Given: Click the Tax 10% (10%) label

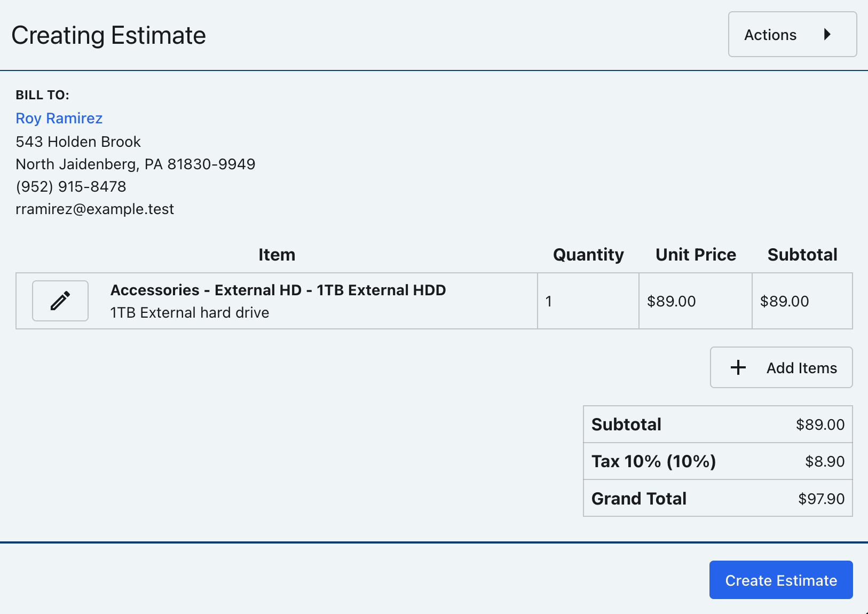Looking at the screenshot, I should (654, 461).
